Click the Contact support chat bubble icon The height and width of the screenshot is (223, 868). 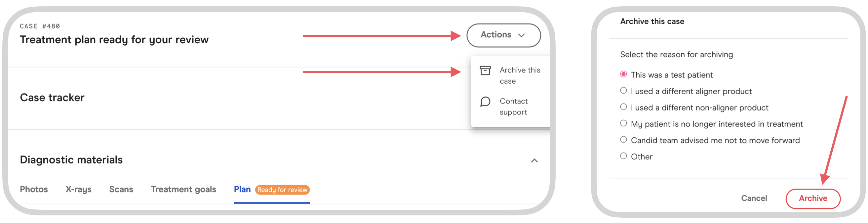coord(485,102)
